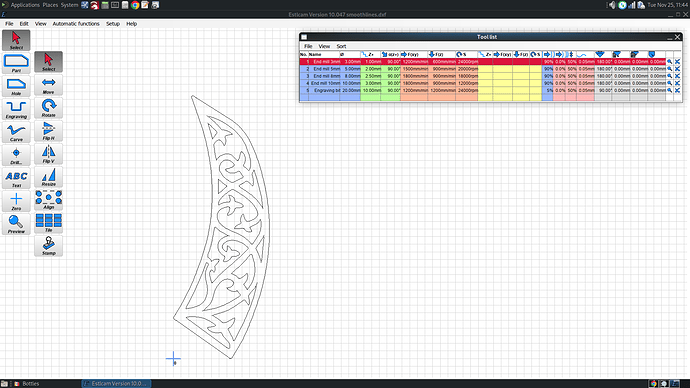Click the 1500mm/min feed rate cell

(x=414, y=69)
